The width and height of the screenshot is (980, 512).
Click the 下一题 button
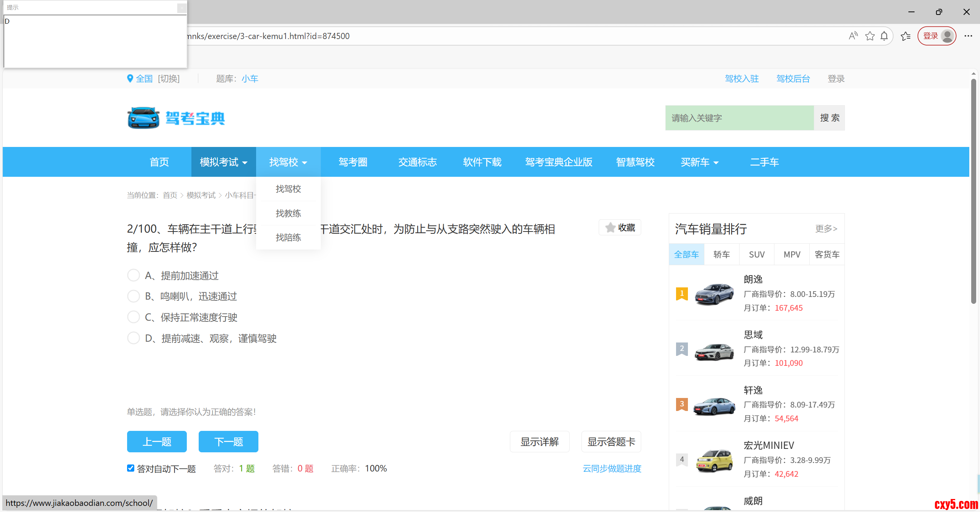pos(228,442)
